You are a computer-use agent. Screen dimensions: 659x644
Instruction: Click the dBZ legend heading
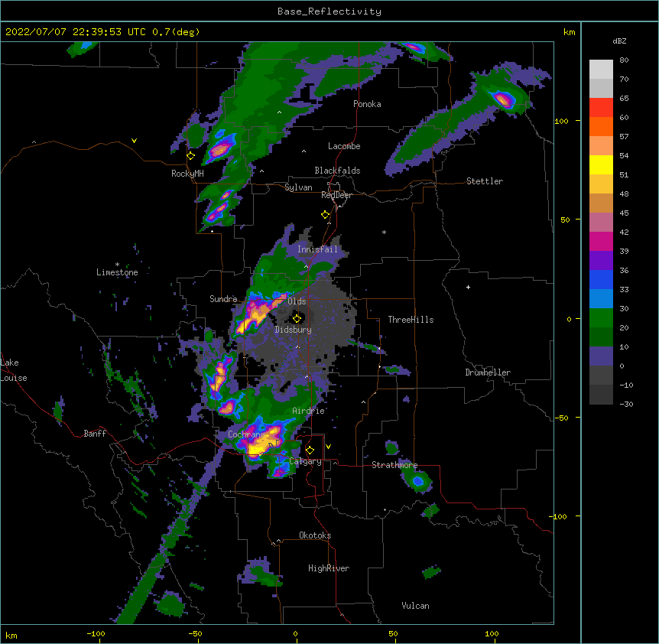pyautogui.click(x=619, y=41)
